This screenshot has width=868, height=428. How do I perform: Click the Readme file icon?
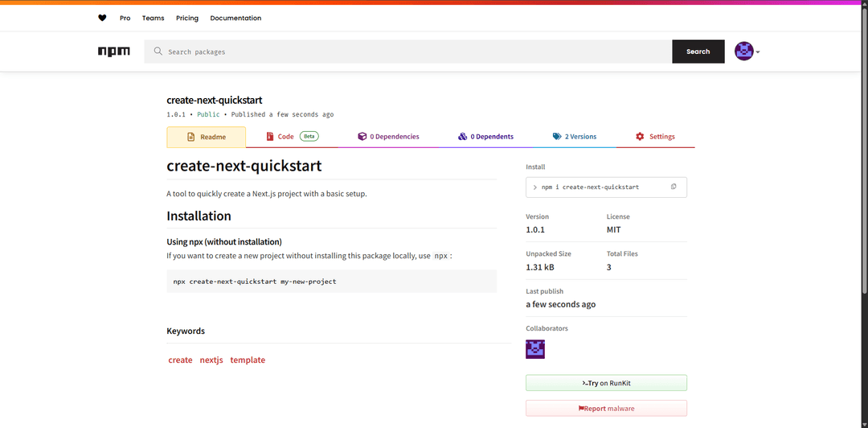190,137
